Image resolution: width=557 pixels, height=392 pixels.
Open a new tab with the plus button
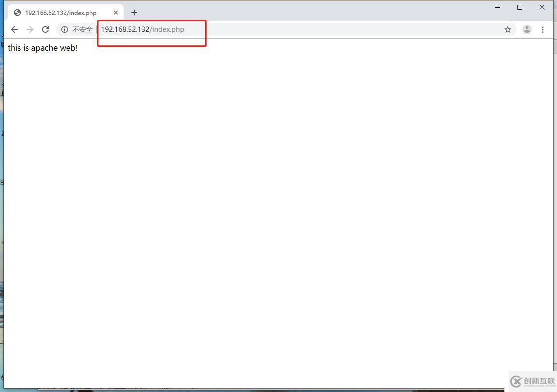[134, 13]
